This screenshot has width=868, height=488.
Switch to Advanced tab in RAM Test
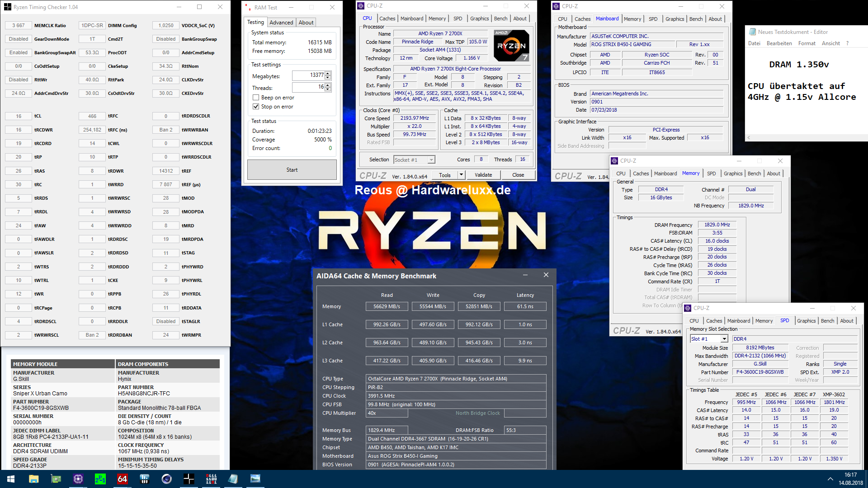click(x=281, y=23)
